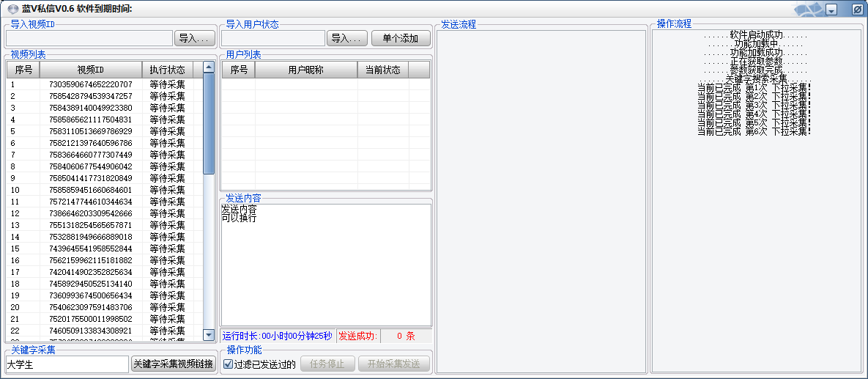Click log line 第1次 下拉采集
Screen dimensions: 868x379
(x=754, y=88)
